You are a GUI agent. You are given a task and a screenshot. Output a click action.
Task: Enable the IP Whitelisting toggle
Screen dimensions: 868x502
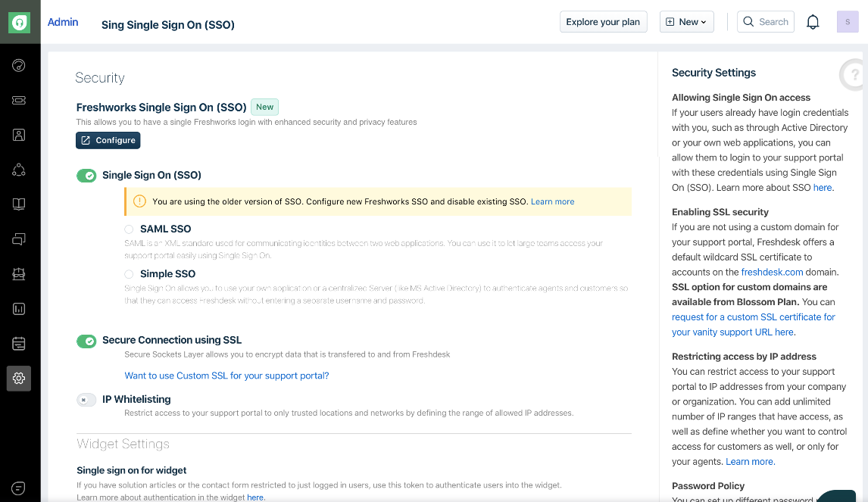tap(86, 400)
